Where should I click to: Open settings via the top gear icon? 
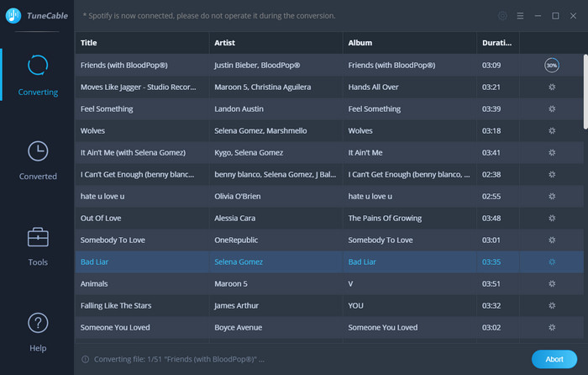tap(502, 16)
